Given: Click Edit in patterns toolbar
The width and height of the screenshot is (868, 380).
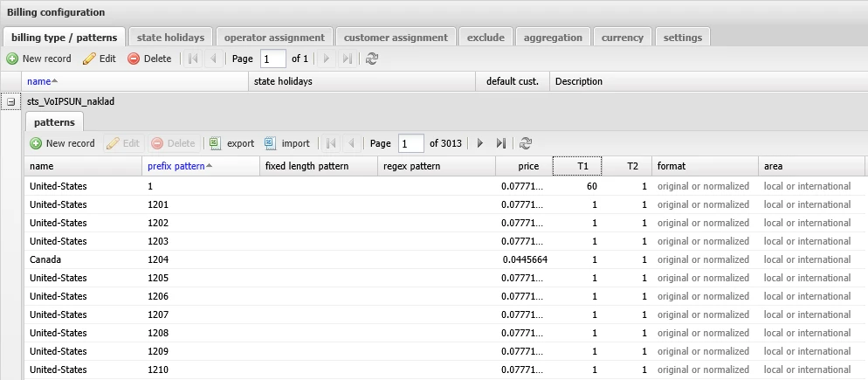Looking at the screenshot, I should coord(123,143).
